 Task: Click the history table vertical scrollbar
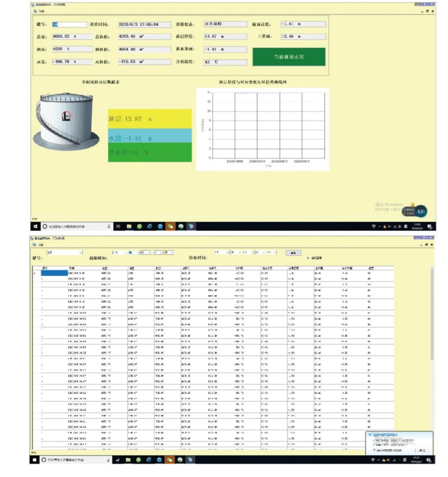pyautogui.click(x=431, y=348)
